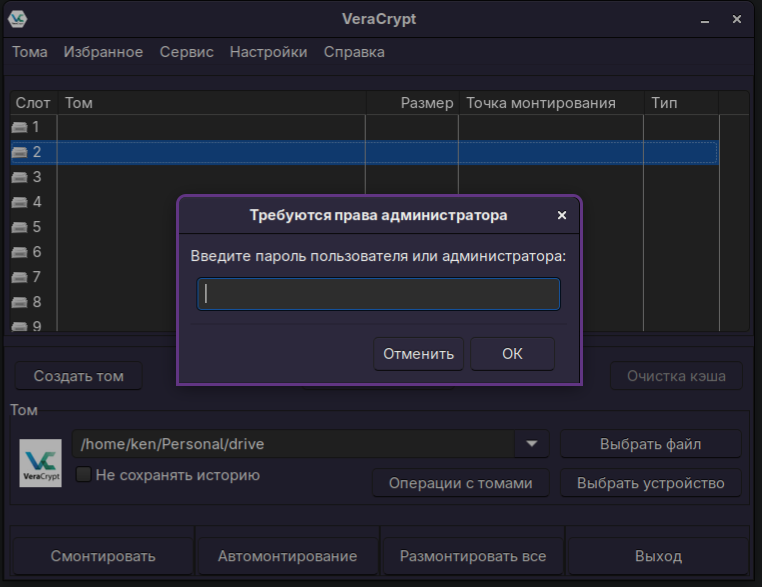Screen dimensions: 762x587
Task: Open 'Операции с томами' options
Action: tap(461, 483)
